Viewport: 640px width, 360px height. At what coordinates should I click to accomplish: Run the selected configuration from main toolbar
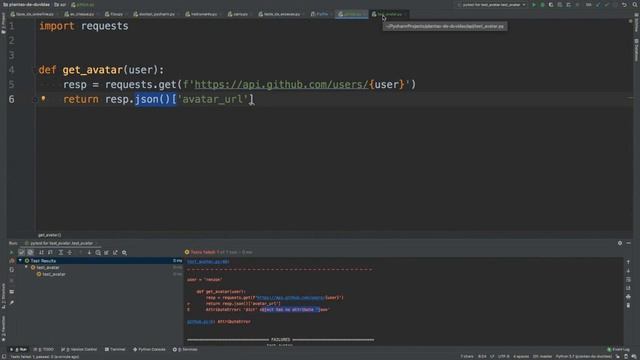click(533, 4)
